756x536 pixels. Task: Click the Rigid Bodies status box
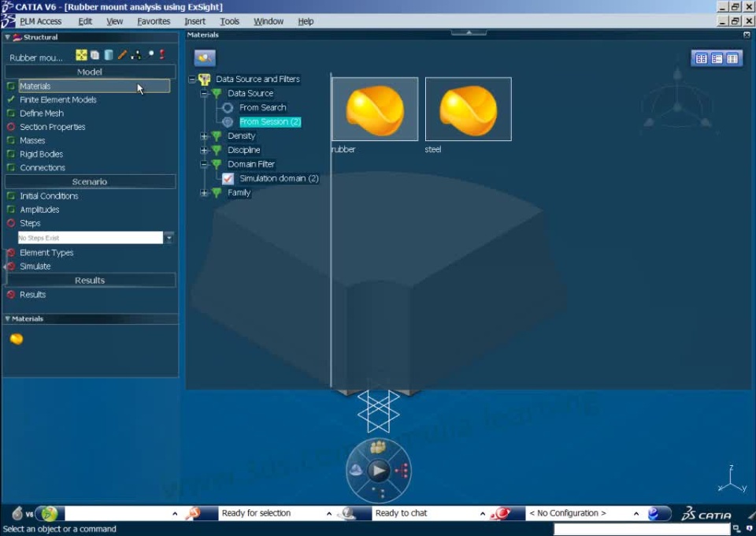tap(11, 154)
